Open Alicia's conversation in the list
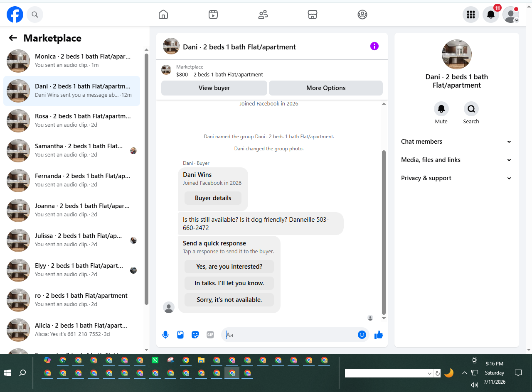Screen dimensions: 532x392 [71, 330]
